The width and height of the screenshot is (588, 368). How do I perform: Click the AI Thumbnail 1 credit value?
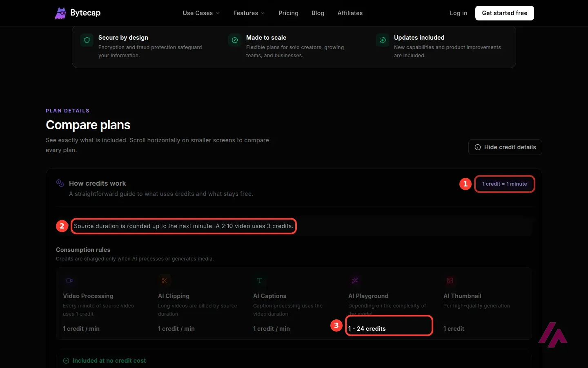[x=454, y=329]
